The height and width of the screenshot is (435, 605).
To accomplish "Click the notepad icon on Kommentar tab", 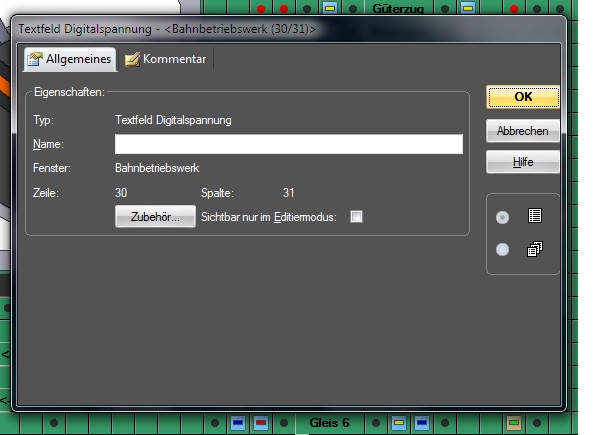I will click(132, 60).
